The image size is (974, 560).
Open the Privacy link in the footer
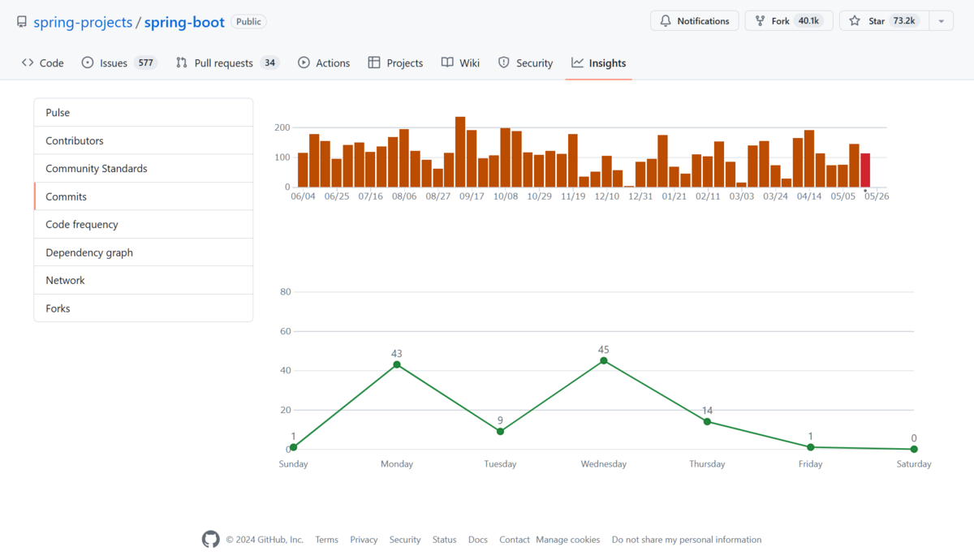pyautogui.click(x=364, y=540)
